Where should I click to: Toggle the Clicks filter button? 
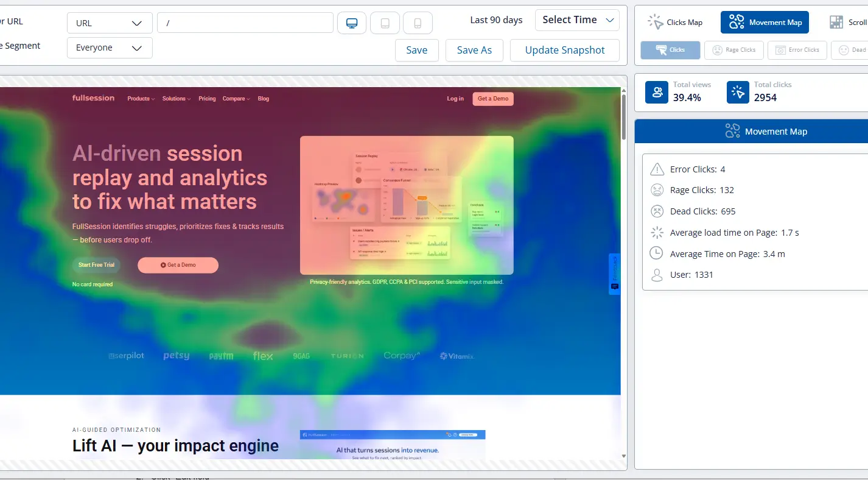pyautogui.click(x=670, y=50)
